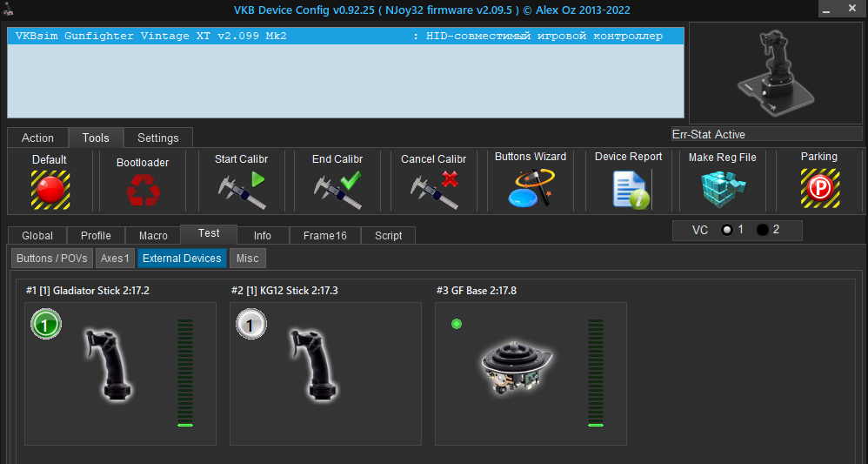Select the VKBsim Gunfighter Vintage XT device row
This screenshot has height=464, width=868.
345,36
